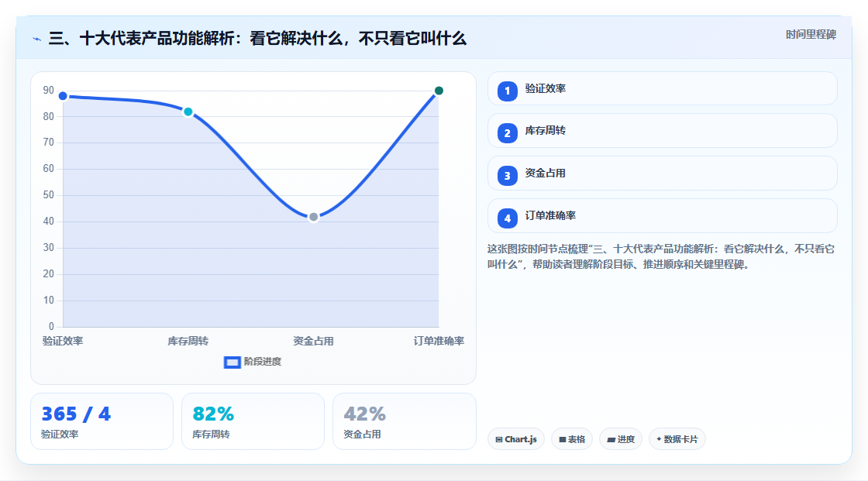Click the 阶段进度 legend label
The width and height of the screenshot is (868, 481).
click(x=263, y=362)
